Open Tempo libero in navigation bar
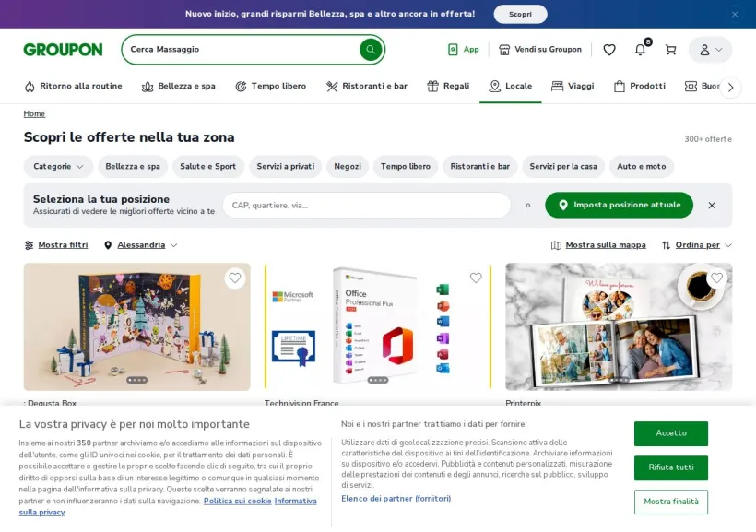Viewport: 756px width, 532px height. tap(270, 86)
